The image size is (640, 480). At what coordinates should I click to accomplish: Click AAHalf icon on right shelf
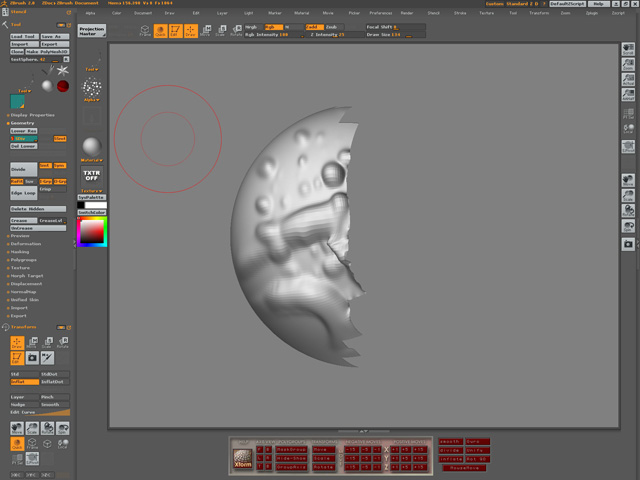pyautogui.click(x=628, y=94)
